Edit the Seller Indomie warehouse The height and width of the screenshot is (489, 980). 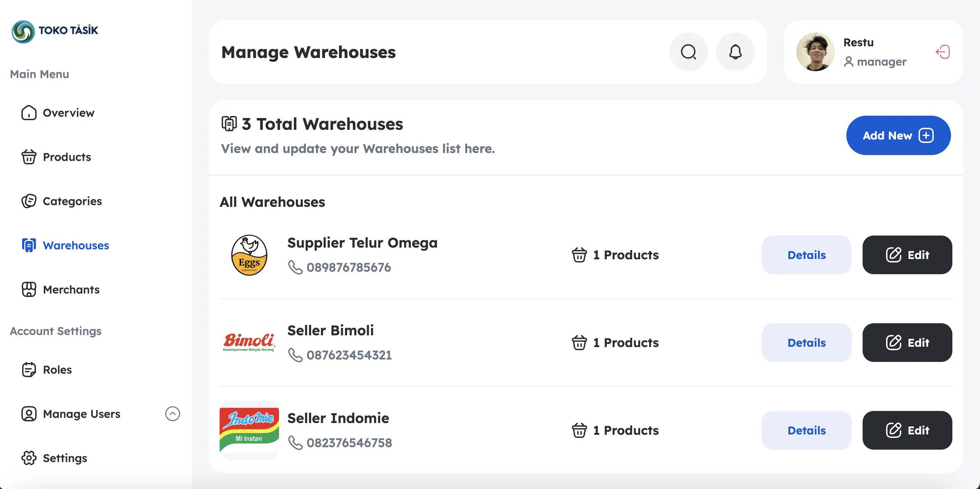907,430
